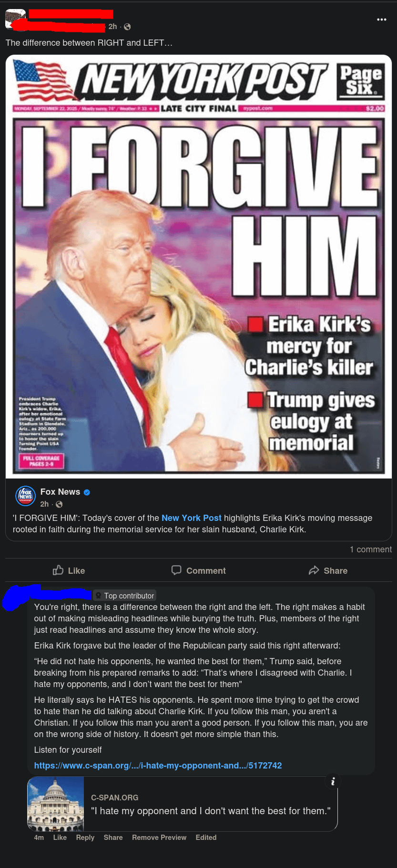Screen dimensions: 397x868
Task: Click the info icon on C-SPAN preview
Action: pyautogui.click(x=333, y=781)
